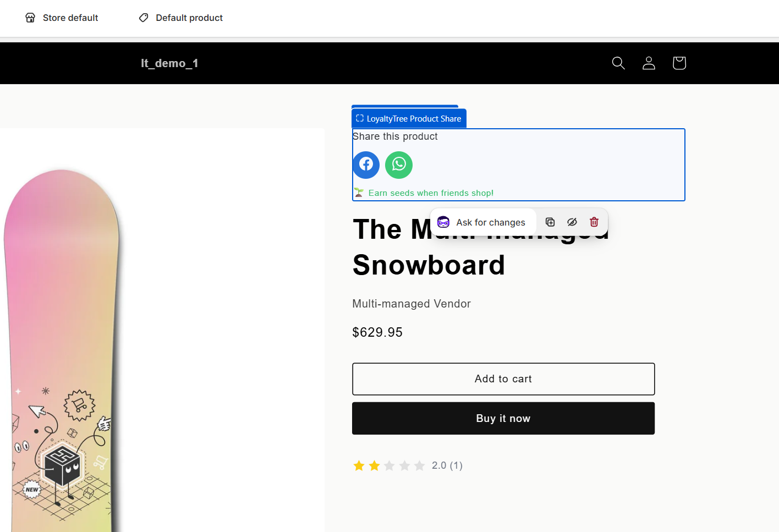Duplicate the selected block
Image resolution: width=779 pixels, height=532 pixels.
coord(550,222)
